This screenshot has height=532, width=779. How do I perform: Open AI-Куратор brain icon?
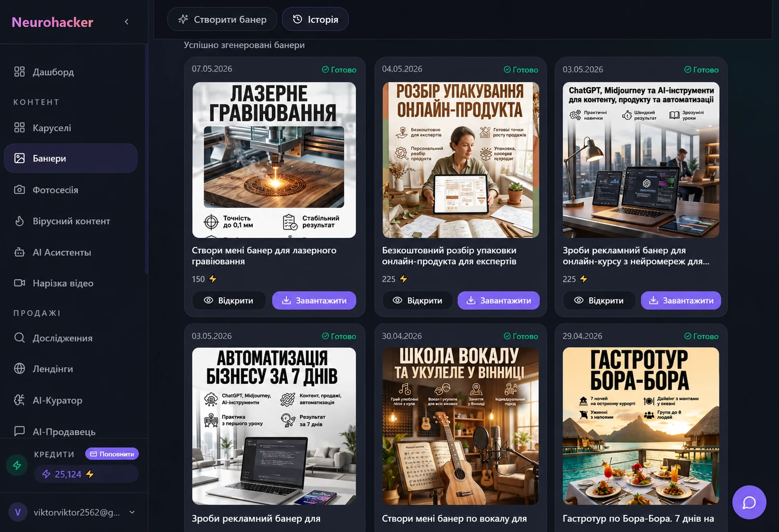coord(19,400)
